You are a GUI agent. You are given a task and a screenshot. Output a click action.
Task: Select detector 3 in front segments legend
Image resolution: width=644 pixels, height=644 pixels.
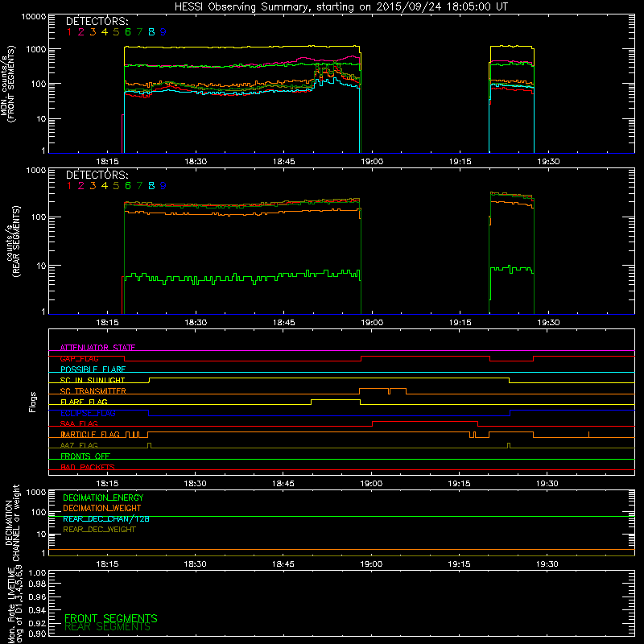point(93,32)
